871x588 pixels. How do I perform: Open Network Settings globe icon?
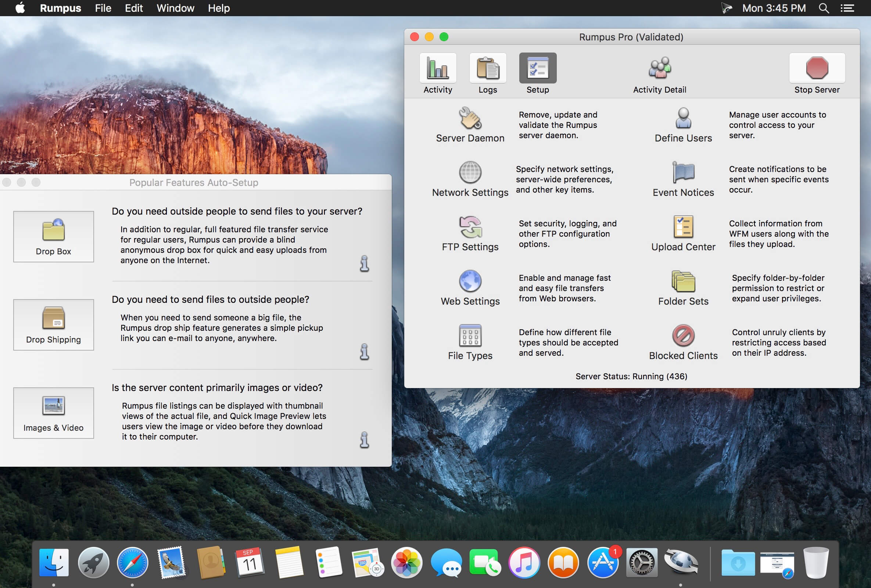click(x=470, y=172)
